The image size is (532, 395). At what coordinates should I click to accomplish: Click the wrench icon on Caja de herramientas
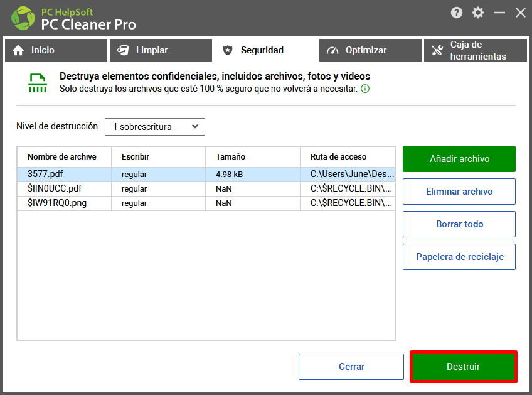pyautogui.click(x=437, y=50)
